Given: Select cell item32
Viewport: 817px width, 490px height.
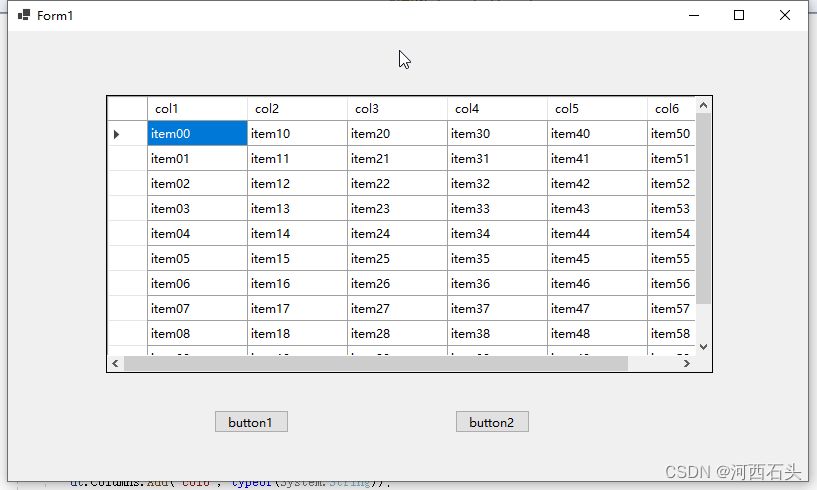Looking at the screenshot, I should tap(498, 183).
